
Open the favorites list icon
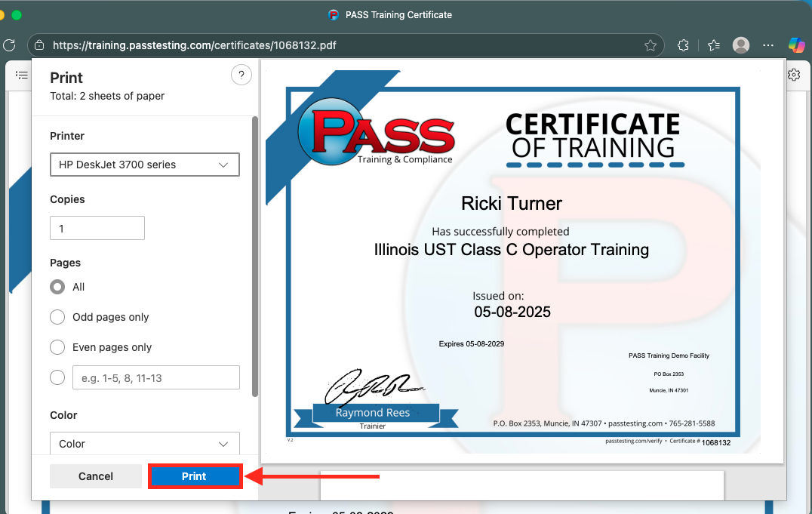[714, 45]
